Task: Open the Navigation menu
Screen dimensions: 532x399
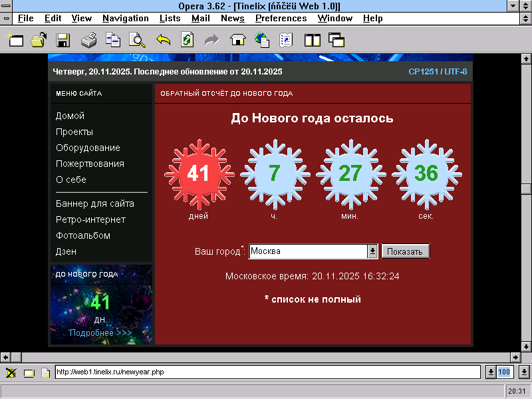Action: [x=125, y=18]
